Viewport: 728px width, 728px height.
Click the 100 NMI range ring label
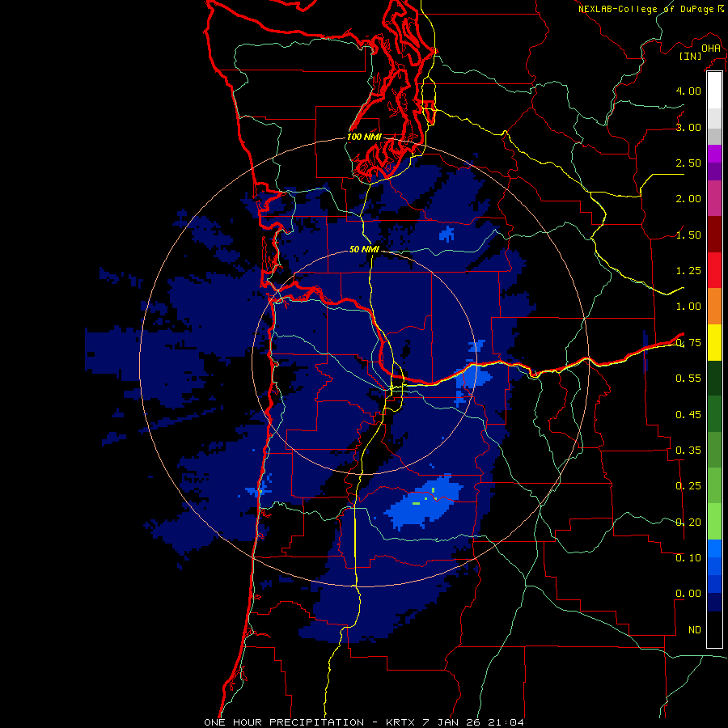point(365,137)
